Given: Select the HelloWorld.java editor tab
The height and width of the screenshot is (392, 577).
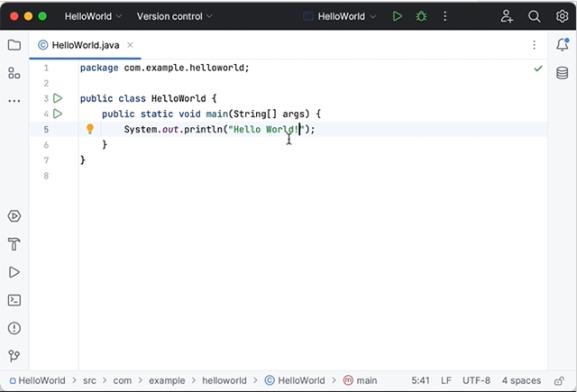Looking at the screenshot, I should [x=85, y=45].
